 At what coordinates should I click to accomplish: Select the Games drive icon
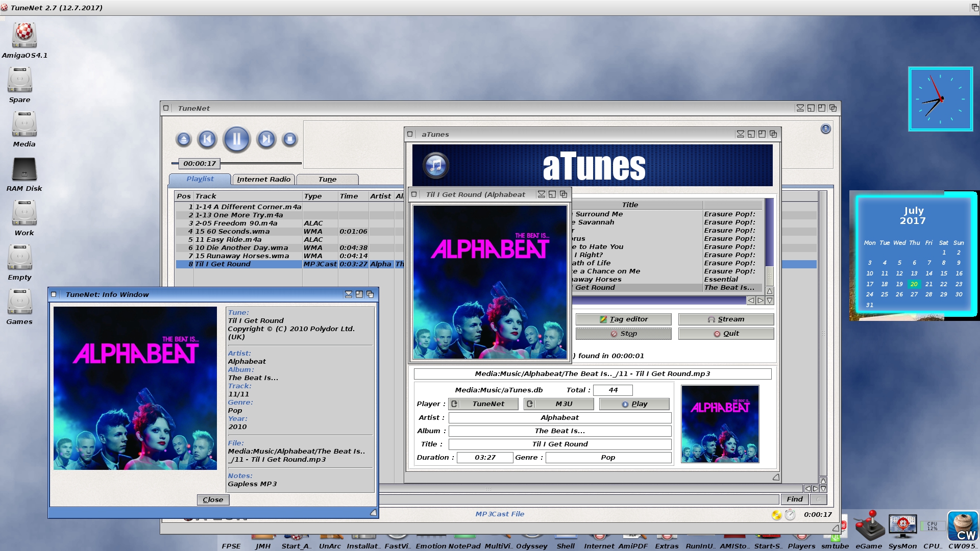(19, 307)
